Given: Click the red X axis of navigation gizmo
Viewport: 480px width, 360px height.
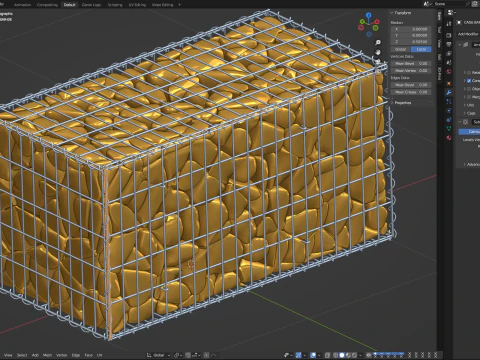Looking at the screenshot, I should (377, 22).
